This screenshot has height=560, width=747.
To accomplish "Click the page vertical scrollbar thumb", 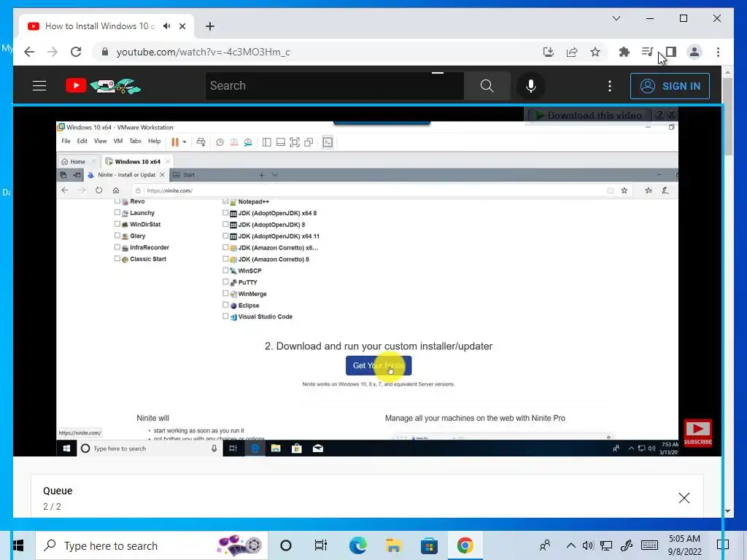I will coord(727,116).
